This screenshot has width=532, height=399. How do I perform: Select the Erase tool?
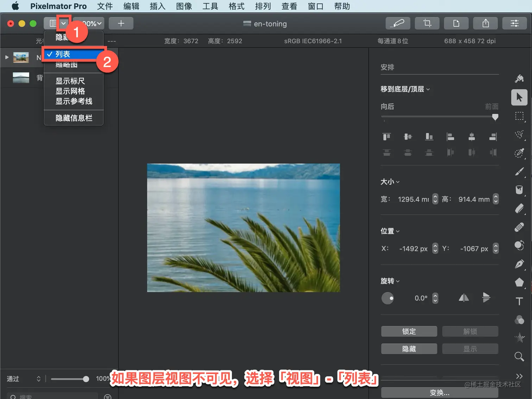click(519, 208)
